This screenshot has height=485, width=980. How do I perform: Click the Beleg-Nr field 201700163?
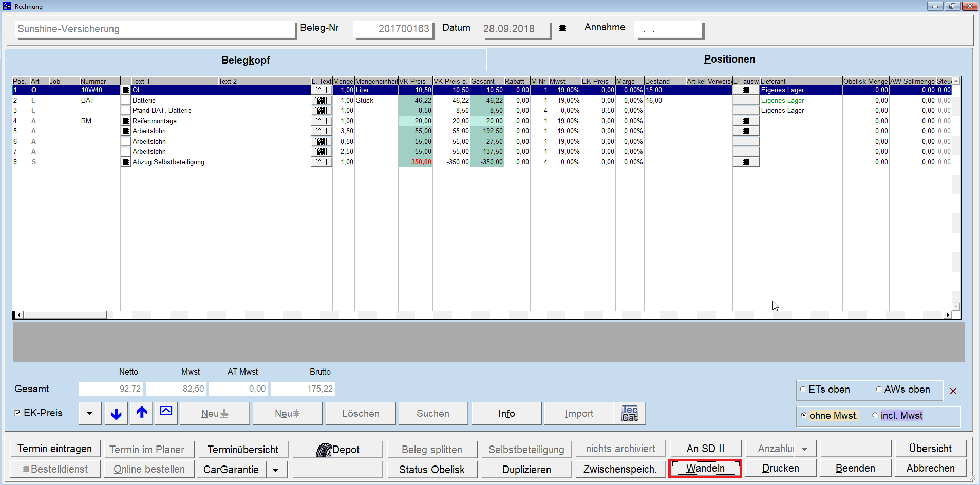click(x=393, y=29)
